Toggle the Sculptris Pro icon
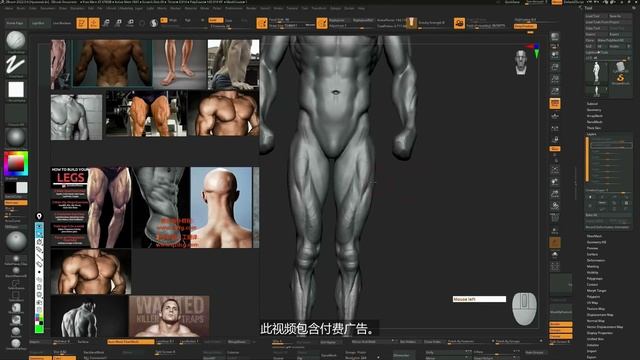Screen dimensions: 640x360 pyautogui.click(x=154, y=23)
